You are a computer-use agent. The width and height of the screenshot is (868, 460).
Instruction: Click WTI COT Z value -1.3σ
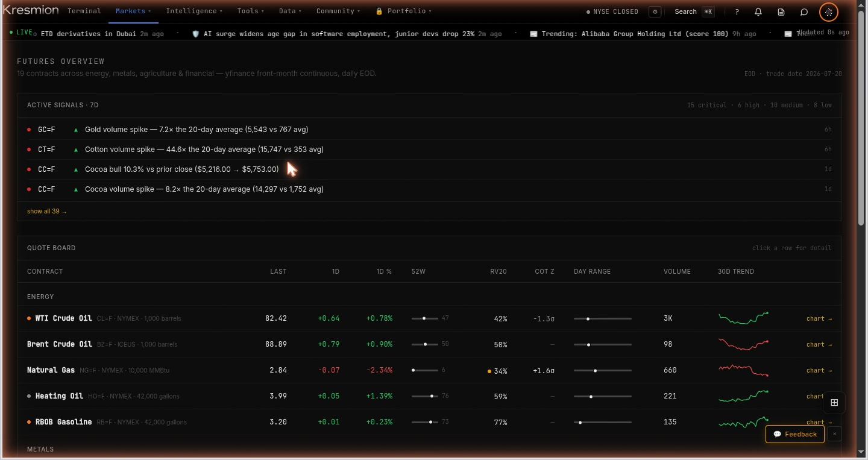544,319
